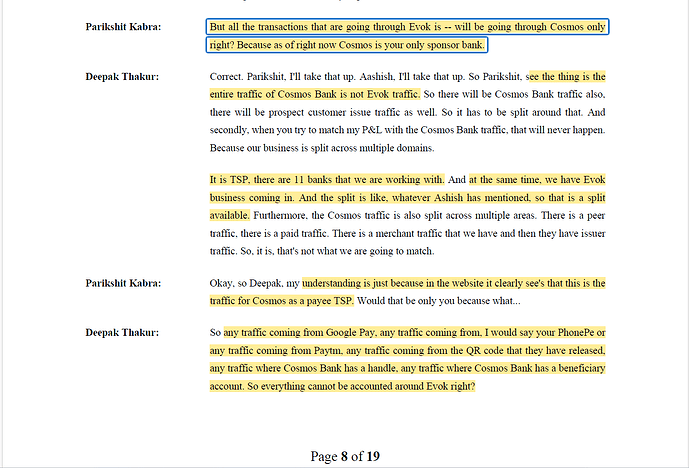Image resolution: width=689 pixels, height=468 pixels.
Task: Click the 'Page 8 of 19' page indicator
Action: tap(344, 456)
